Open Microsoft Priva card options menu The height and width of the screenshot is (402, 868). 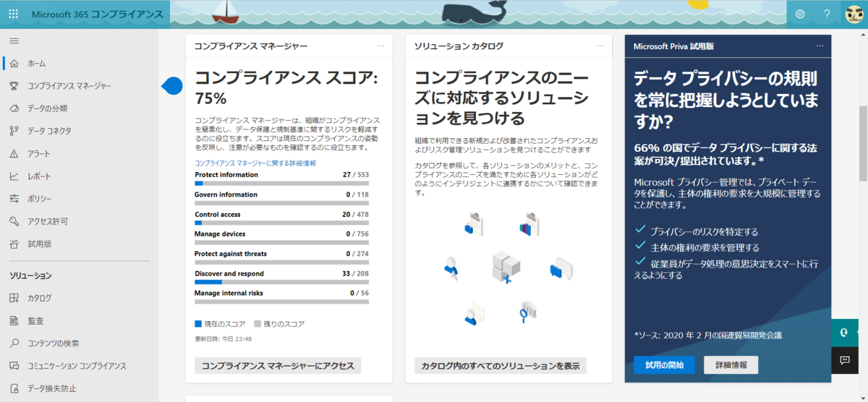tap(820, 46)
